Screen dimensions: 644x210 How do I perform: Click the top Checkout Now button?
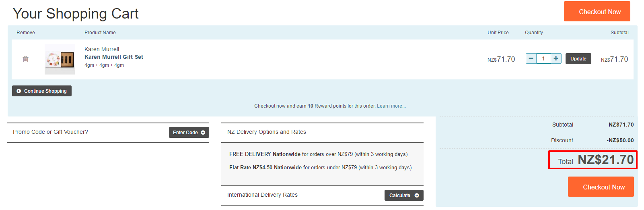click(597, 11)
